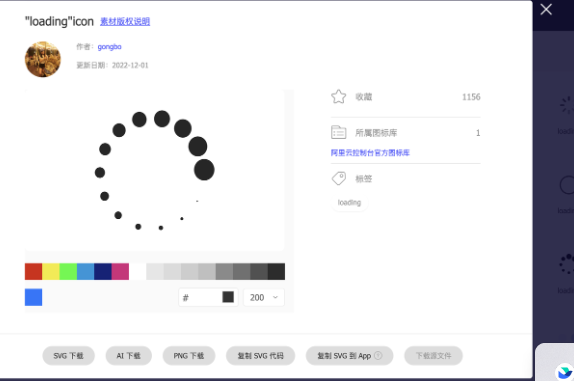The height and width of the screenshot is (381, 574).
Task: Pick the bright blue swatch below palette
Action: point(33,297)
